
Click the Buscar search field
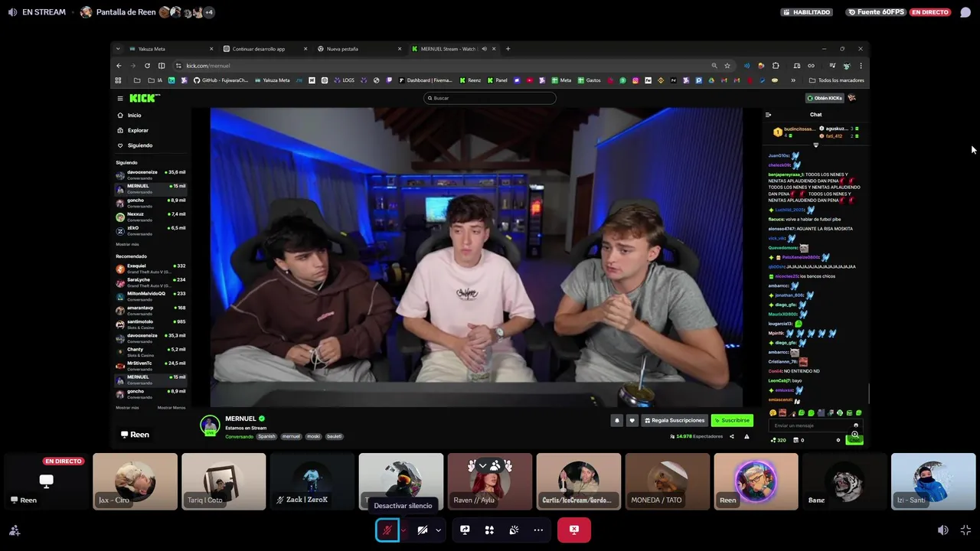tap(490, 98)
